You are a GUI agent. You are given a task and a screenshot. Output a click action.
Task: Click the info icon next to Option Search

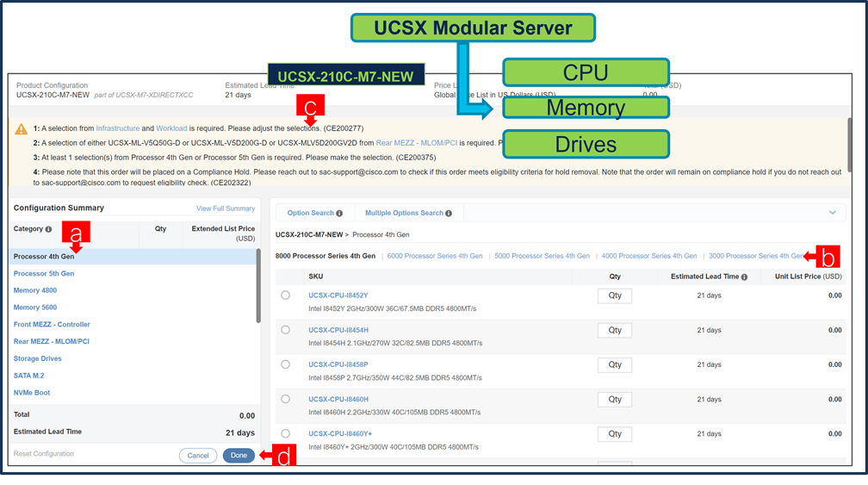click(339, 213)
